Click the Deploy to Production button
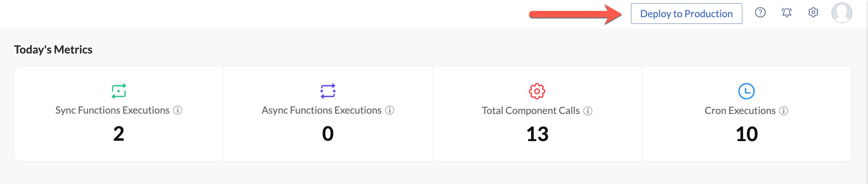 tap(686, 14)
